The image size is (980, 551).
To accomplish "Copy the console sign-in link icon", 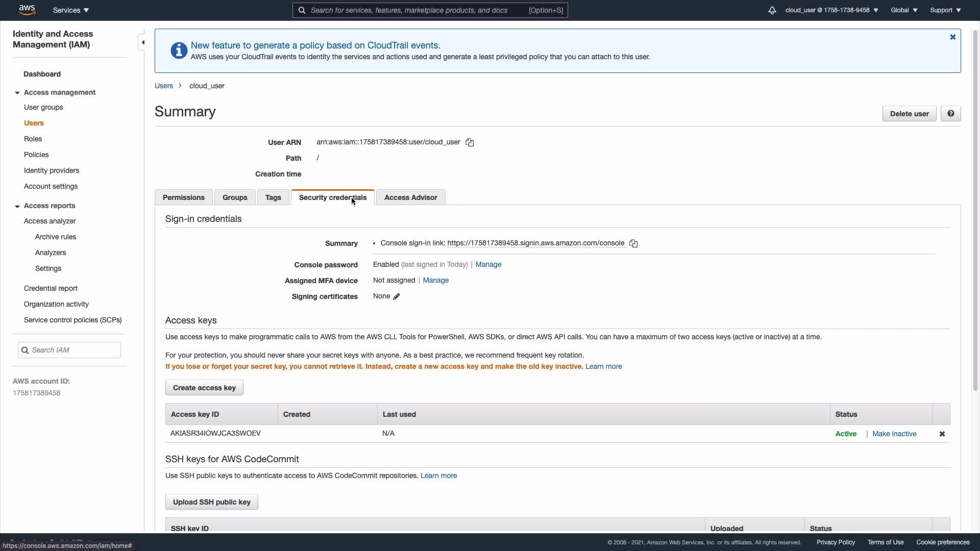I will pos(633,243).
